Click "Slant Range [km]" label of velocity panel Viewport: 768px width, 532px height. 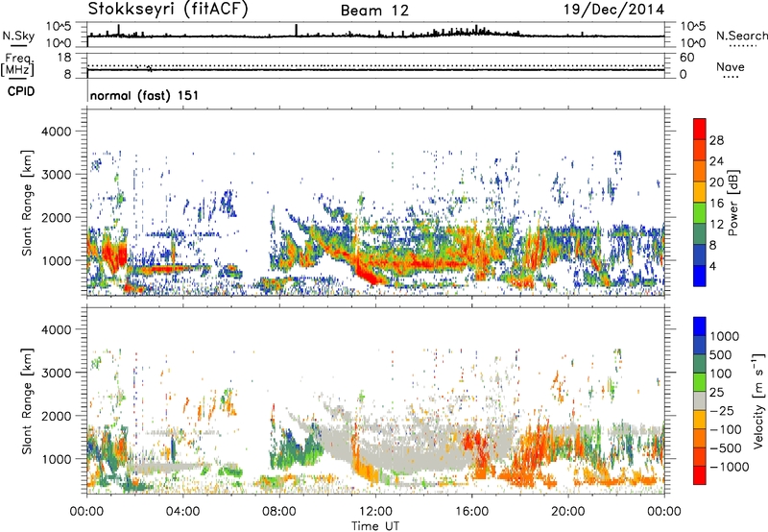coord(27,401)
